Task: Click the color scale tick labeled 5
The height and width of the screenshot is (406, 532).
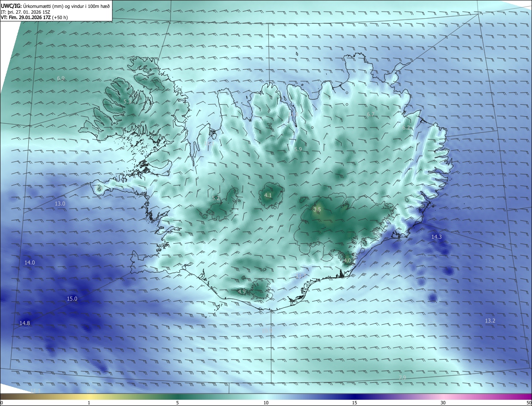Action: pos(177,403)
